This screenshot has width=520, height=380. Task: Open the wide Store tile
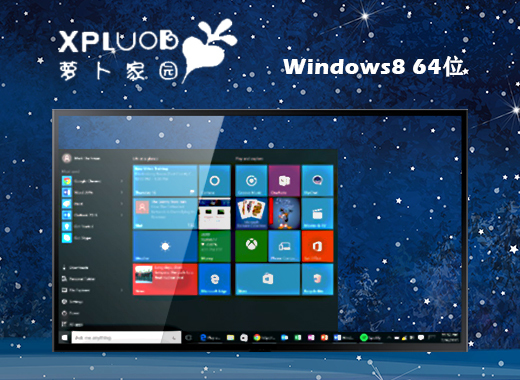click(268, 279)
